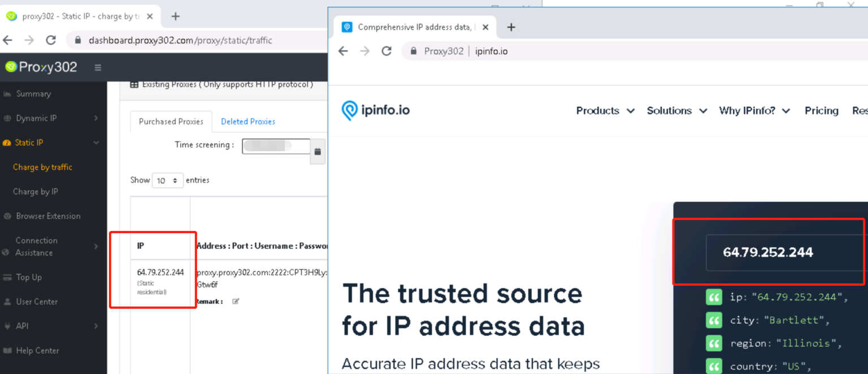Reload the ipinfo.io page

coord(387,51)
